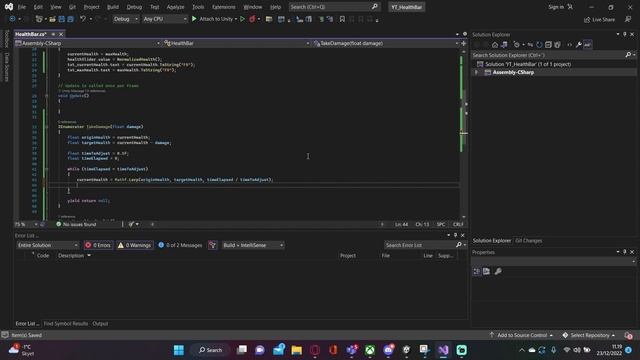Click the bookmark icon in main toolbar
The image size is (640, 360).
342,19
